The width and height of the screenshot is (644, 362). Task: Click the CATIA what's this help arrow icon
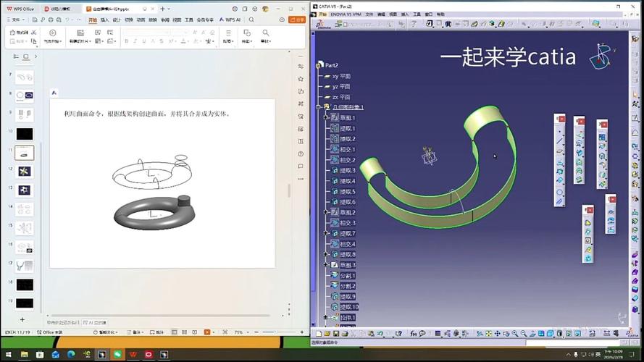[398, 334]
